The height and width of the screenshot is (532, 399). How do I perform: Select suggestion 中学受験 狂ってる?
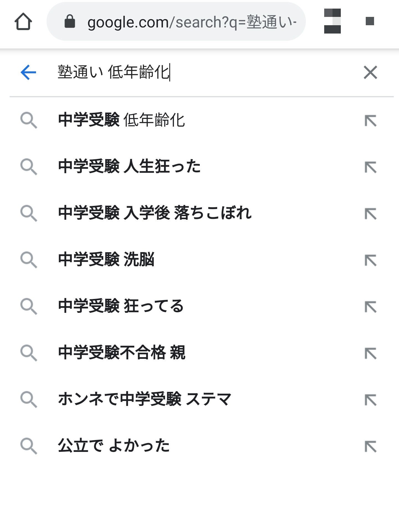tap(121, 306)
